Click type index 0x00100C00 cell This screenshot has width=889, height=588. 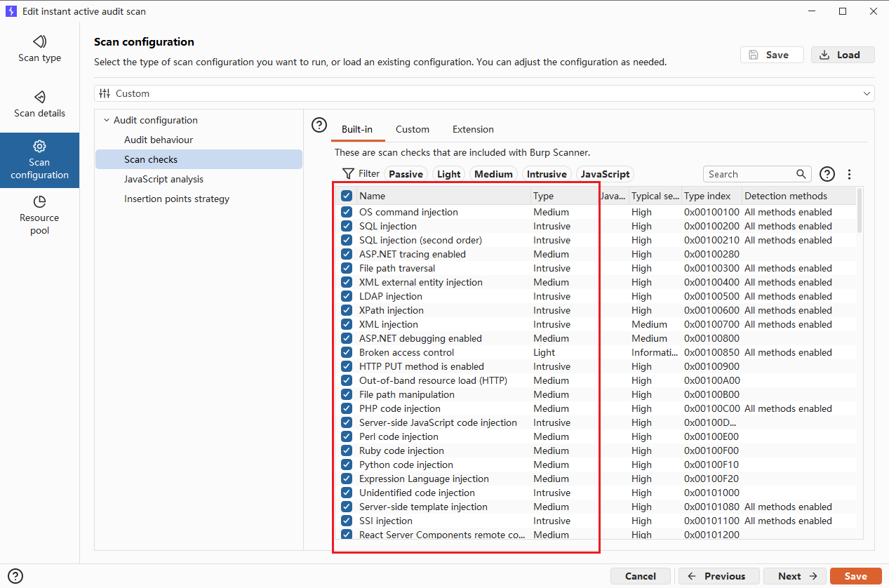pos(711,408)
